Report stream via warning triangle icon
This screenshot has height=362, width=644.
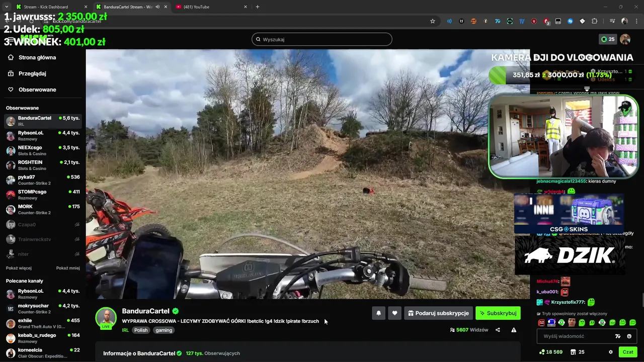point(514,330)
